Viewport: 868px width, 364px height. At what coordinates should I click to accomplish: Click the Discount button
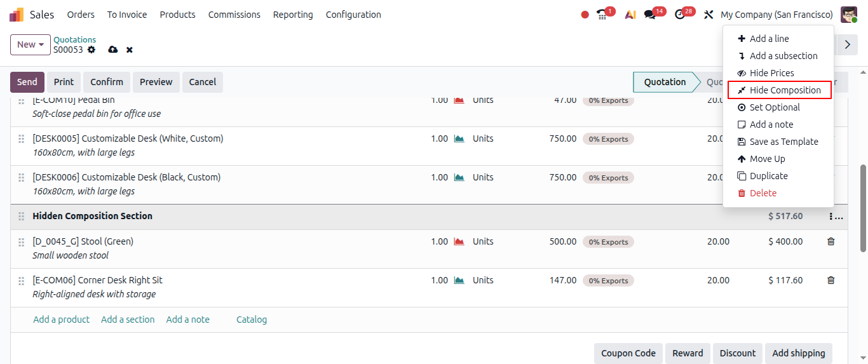[738, 353]
